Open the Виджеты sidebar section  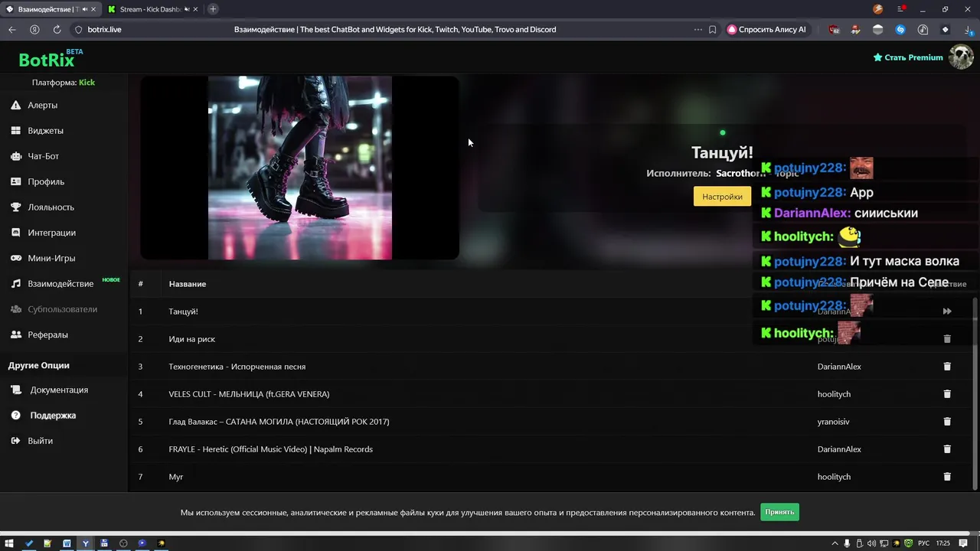(x=45, y=131)
